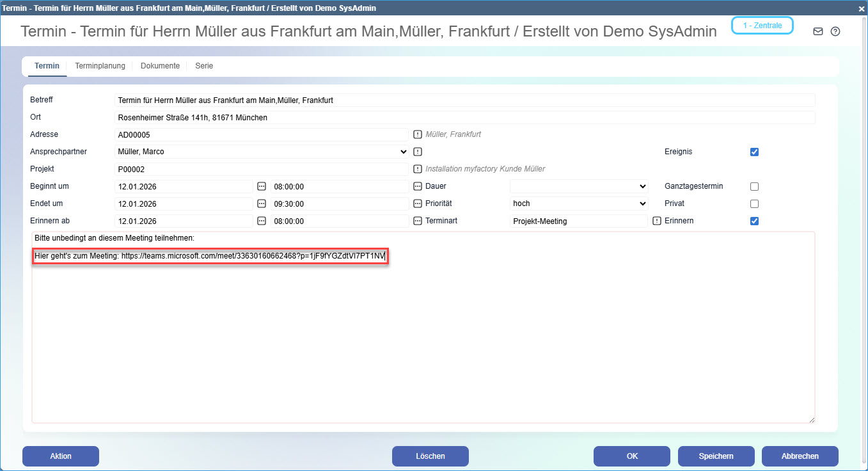Open the time picker for Erinnern ab
The image size is (868, 471).
[417, 221]
